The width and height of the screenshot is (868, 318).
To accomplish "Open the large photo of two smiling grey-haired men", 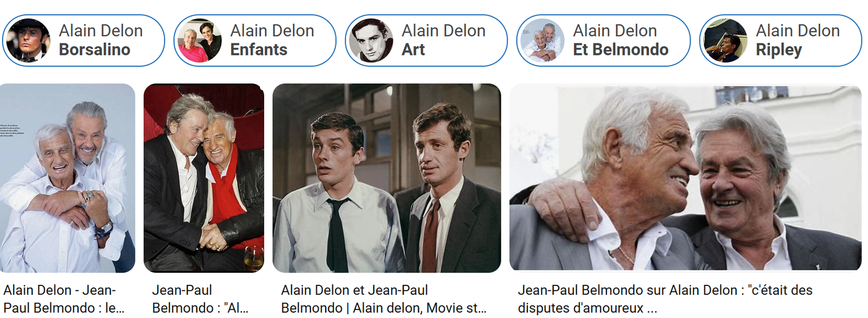I will tap(685, 177).
